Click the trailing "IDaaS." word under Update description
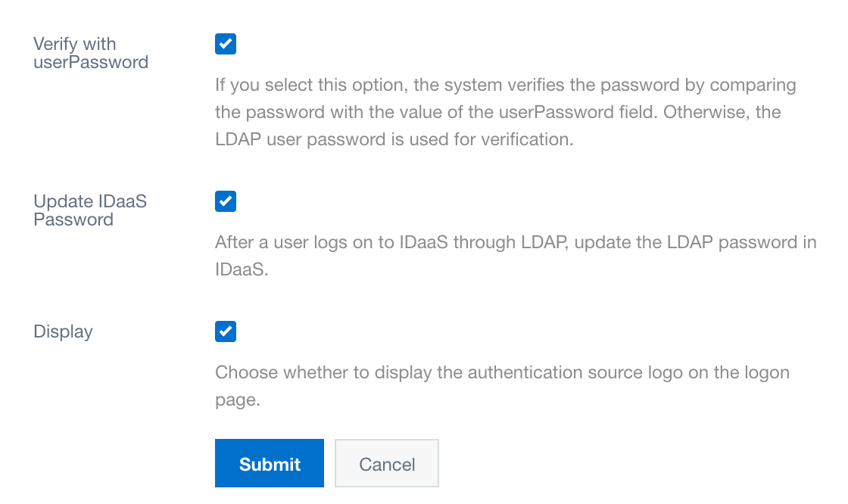Image resolution: width=848 pixels, height=504 pixels. point(242,269)
